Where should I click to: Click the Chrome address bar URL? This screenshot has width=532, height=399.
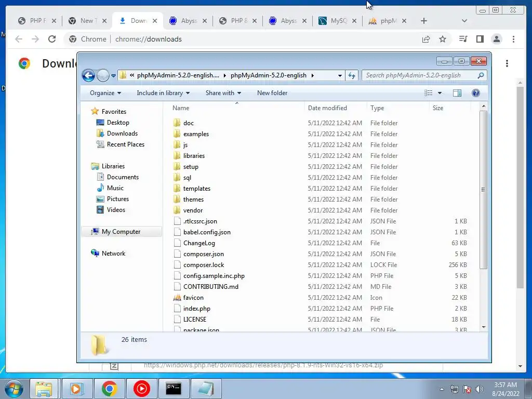(x=148, y=39)
